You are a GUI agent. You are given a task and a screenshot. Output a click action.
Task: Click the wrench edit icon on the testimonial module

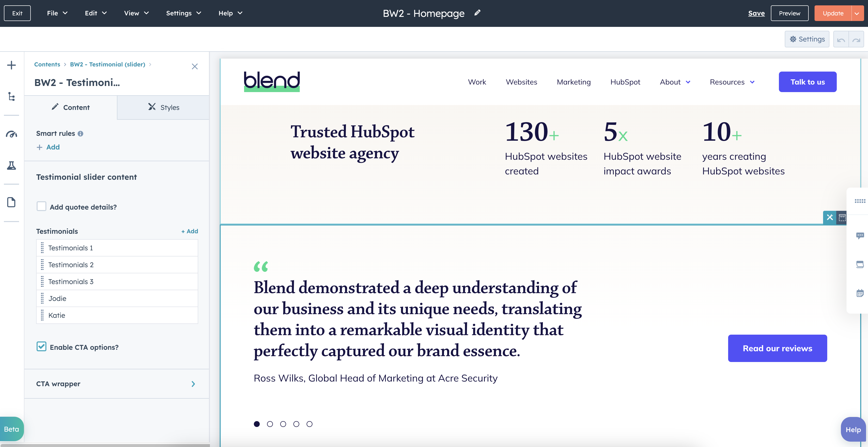[830, 218]
